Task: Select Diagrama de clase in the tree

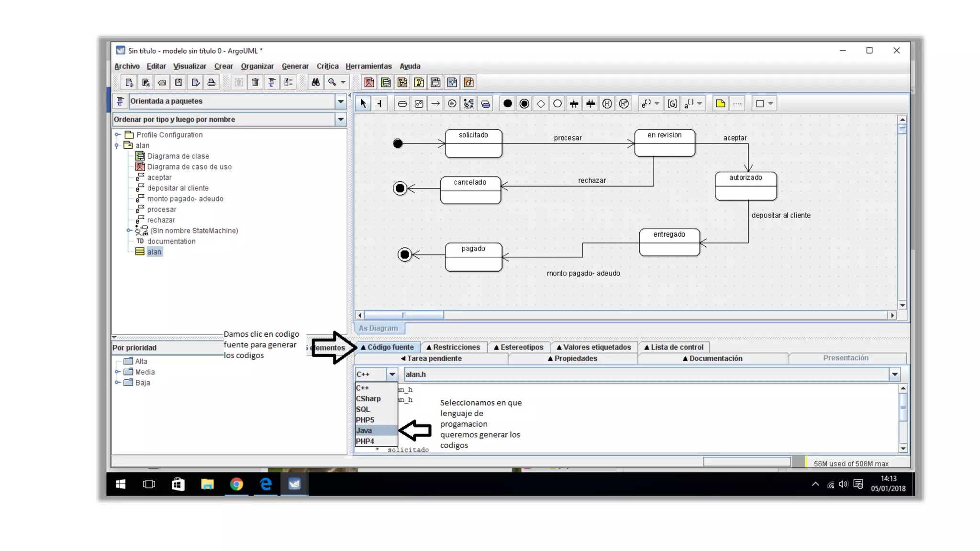Action: click(x=178, y=156)
